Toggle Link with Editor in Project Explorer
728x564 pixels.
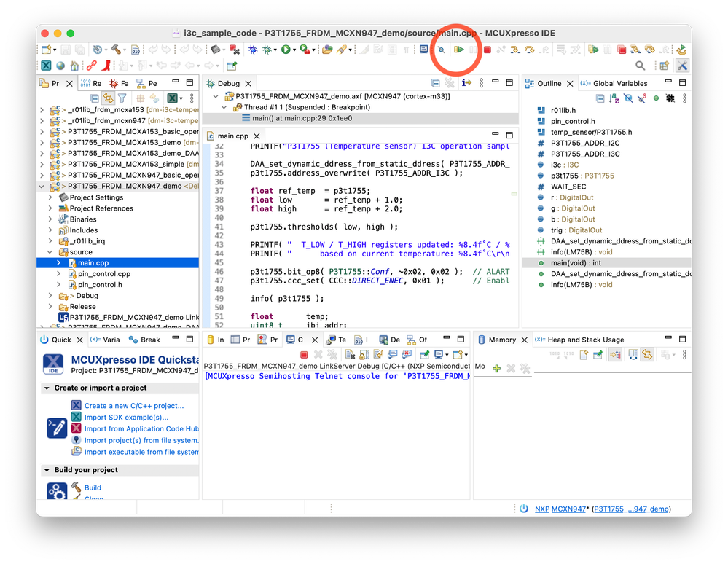[x=108, y=98]
